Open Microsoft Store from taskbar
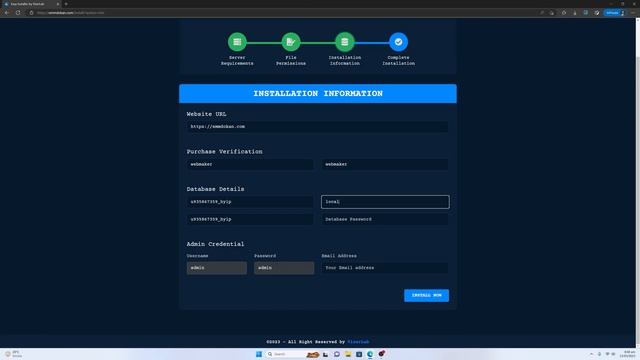 point(359,354)
